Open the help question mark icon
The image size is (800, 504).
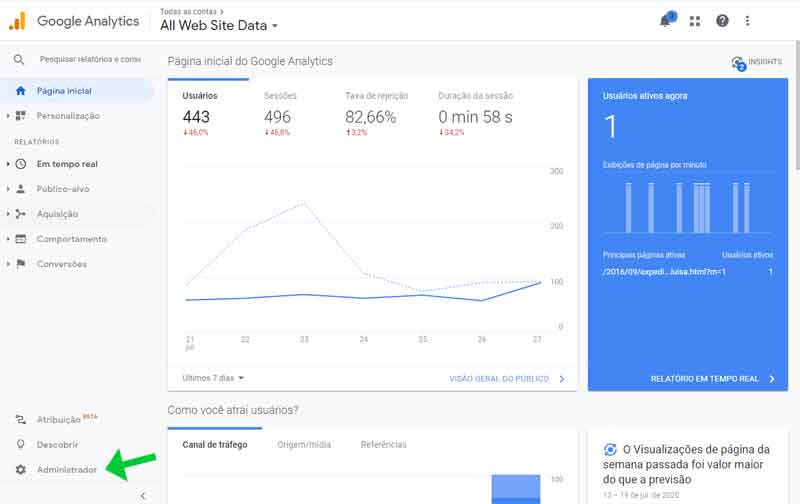(x=722, y=21)
